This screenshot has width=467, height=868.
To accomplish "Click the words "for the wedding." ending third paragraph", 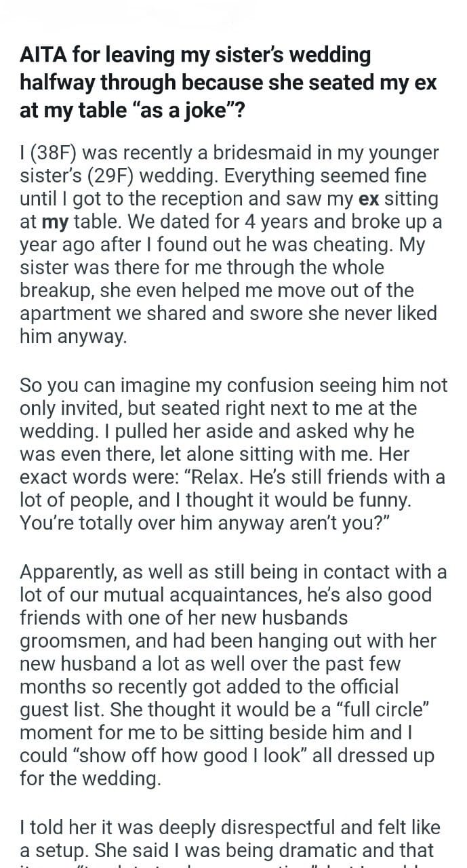I will click(90, 780).
